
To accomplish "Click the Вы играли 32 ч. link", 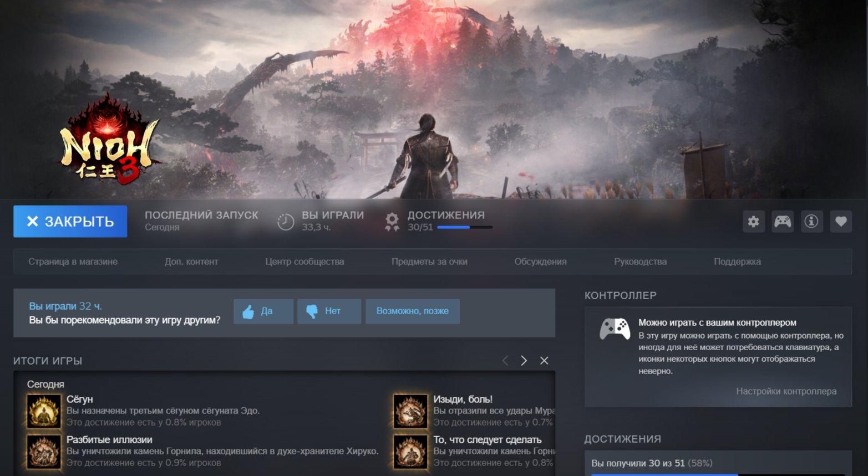I will (65, 306).
